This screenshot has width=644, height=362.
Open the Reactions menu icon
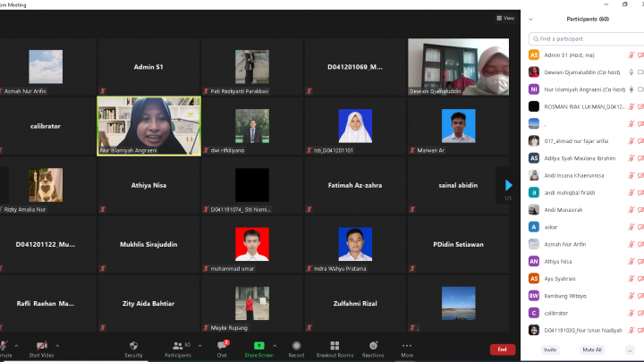[x=373, y=345]
